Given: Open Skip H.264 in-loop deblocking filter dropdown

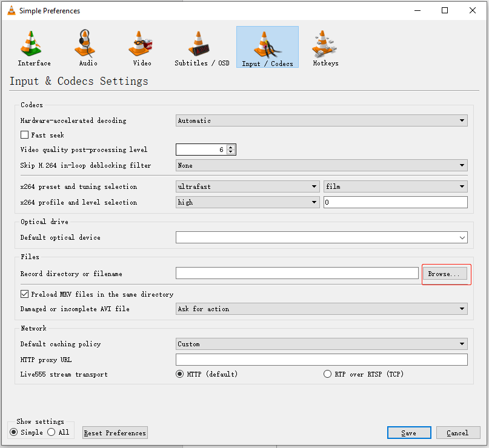Looking at the screenshot, I should coord(322,165).
